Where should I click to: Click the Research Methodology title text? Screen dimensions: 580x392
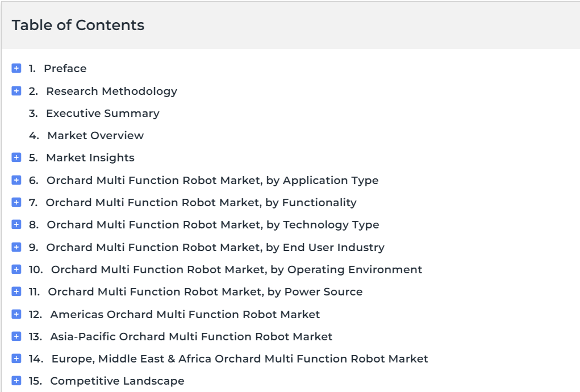pos(111,91)
